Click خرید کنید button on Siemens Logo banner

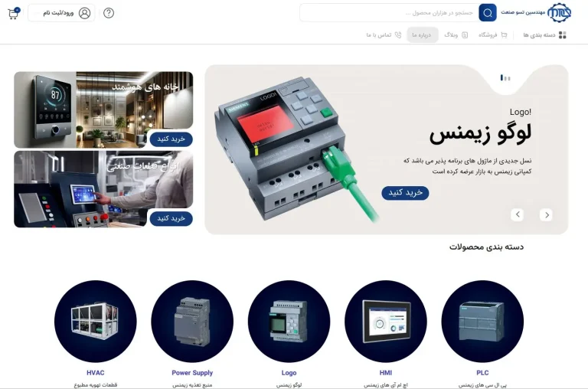pyautogui.click(x=405, y=193)
